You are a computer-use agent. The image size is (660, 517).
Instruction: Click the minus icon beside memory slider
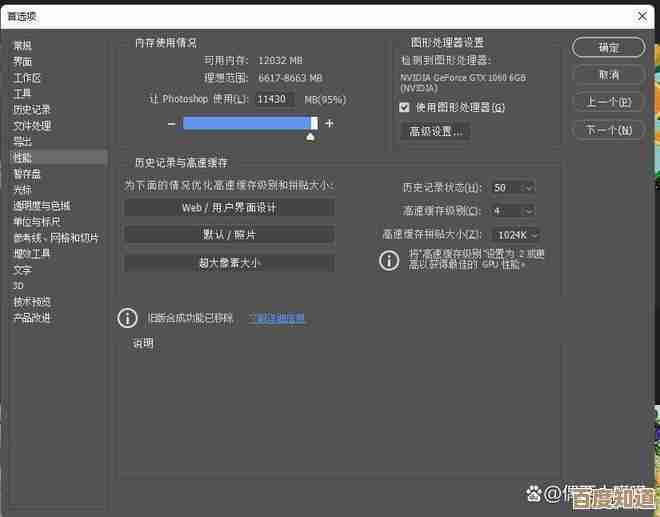pyautogui.click(x=171, y=124)
